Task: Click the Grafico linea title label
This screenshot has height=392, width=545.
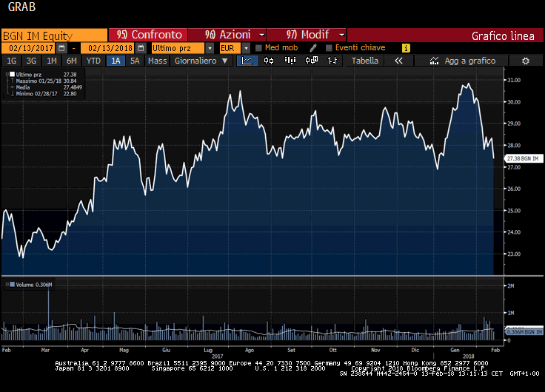Action: (x=503, y=36)
